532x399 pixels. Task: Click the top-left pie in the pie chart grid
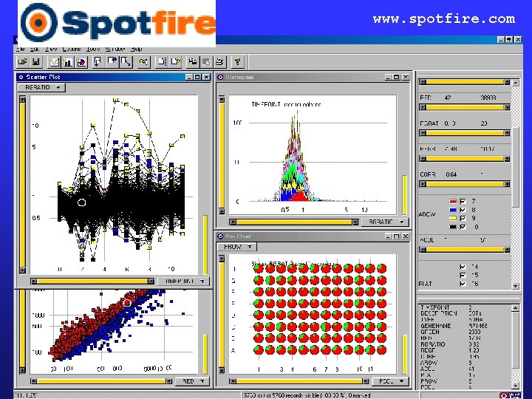click(259, 268)
